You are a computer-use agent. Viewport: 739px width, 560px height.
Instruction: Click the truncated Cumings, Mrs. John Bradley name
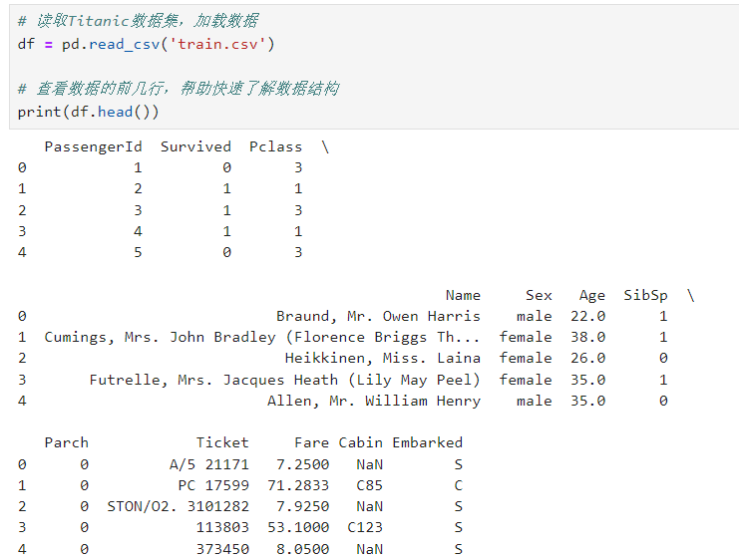click(x=262, y=337)
